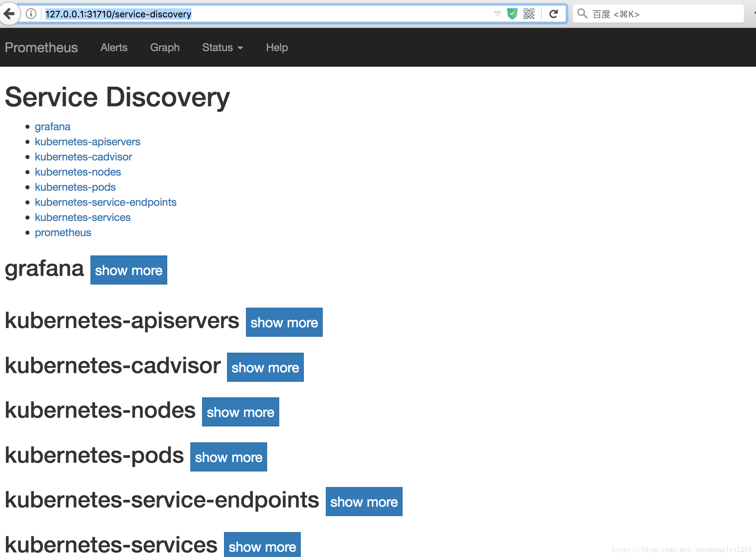Viewport: 756px width, 557px height.
Task: Click the Baidu search bar icon
Action: click(x=581, y=14)
